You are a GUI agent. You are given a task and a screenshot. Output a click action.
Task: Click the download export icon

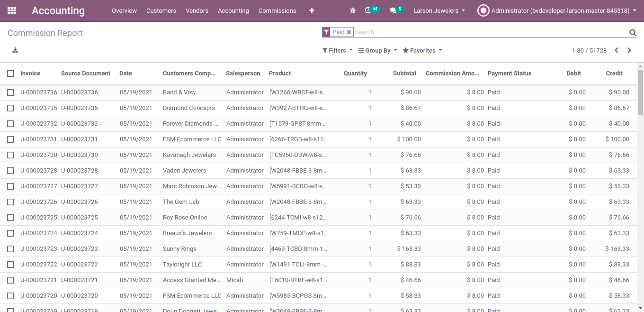(15, 50)
